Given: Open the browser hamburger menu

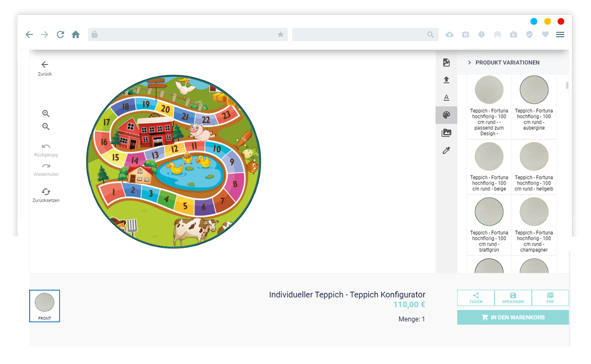Looking at the screenshot, I should [x=560, y=35].
